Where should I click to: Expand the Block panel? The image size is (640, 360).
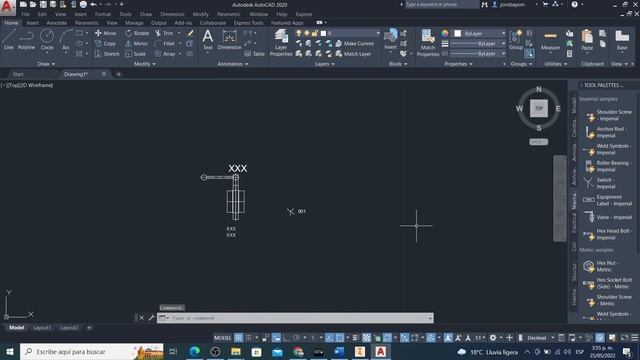(x=398, y=64)
